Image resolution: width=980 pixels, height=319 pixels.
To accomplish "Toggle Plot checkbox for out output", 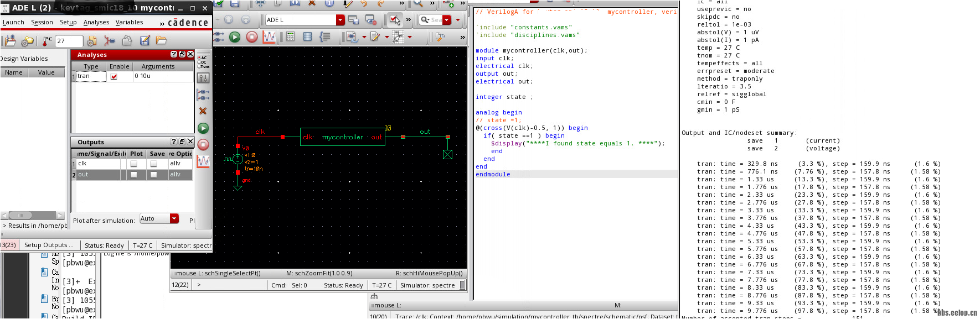I will [133, 175].
